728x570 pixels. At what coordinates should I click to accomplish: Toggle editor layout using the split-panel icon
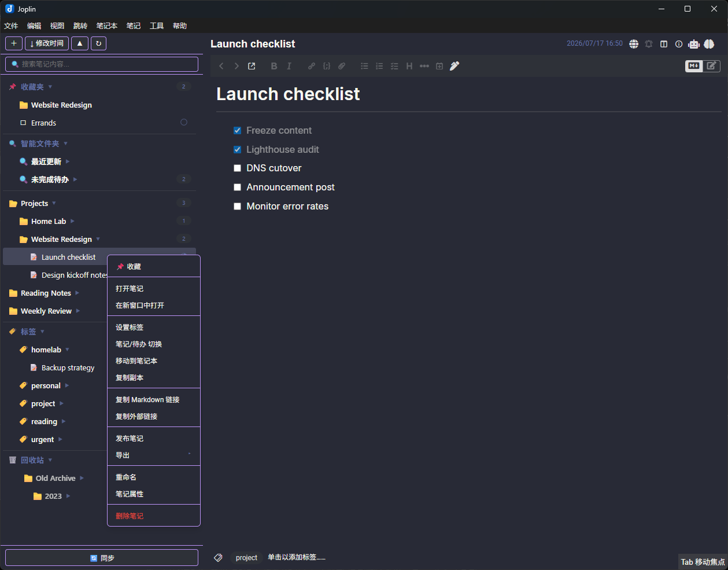tap(664, 44)
